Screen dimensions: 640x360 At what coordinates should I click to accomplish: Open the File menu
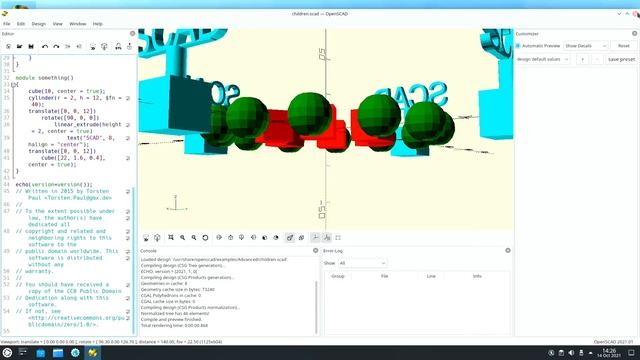[x=7, y=24]
